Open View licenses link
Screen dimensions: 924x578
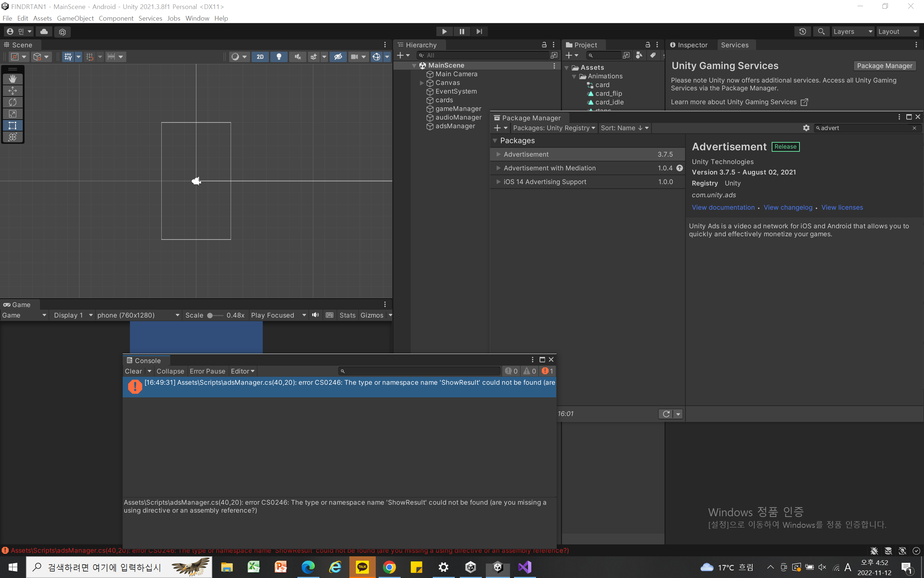pos(842,208)
